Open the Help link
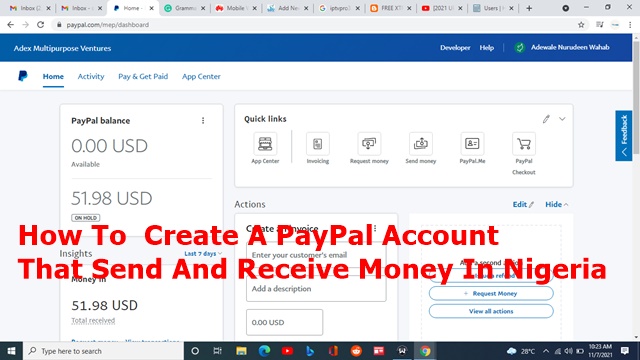Image resolution: width=640 pixels, height=360 pixels. click(x=487, y=48)
